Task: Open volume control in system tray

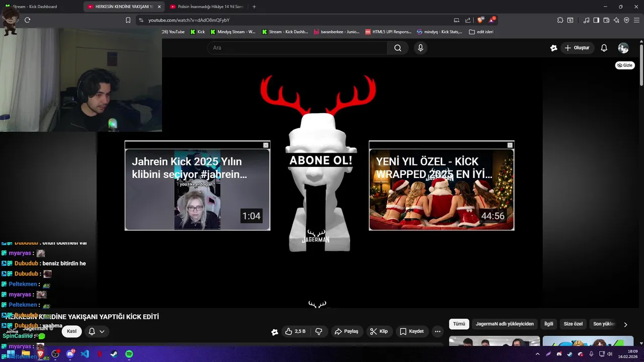Action: coord(610,354)
